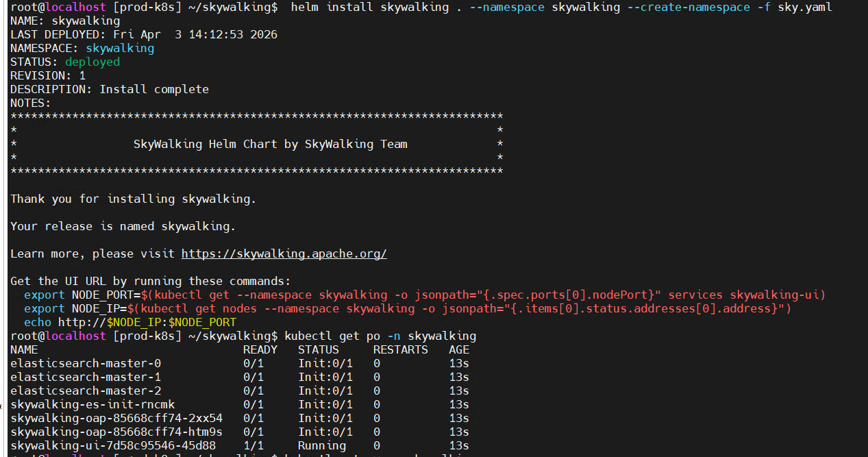Click the NAME column header of pod table

click(x=24, y=349)
